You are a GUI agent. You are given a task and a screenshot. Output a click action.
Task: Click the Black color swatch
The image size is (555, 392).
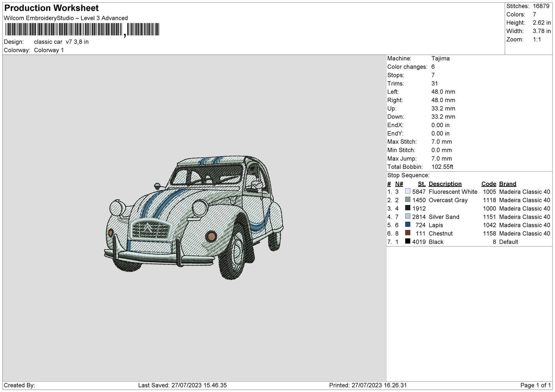coord(408,241)
